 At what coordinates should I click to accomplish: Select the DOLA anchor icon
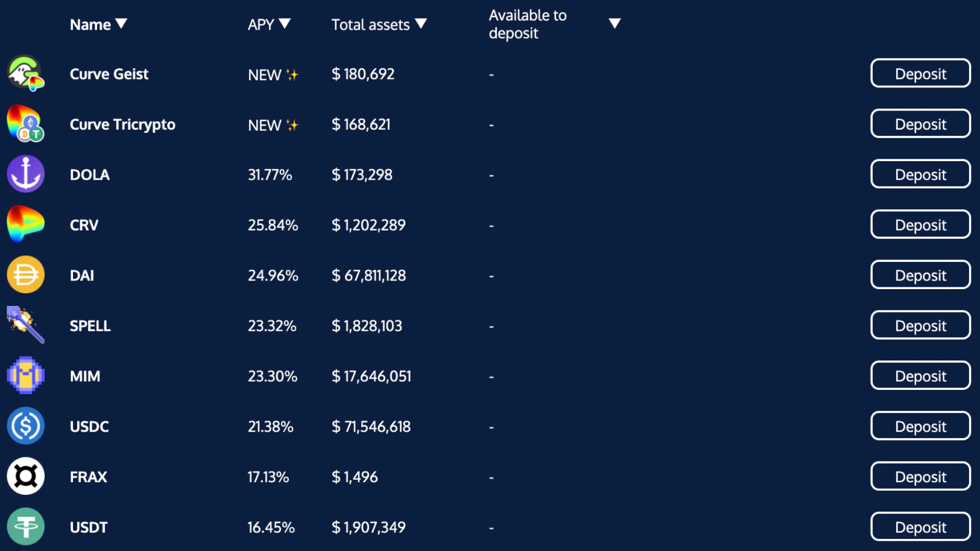[x=25, y=174]
